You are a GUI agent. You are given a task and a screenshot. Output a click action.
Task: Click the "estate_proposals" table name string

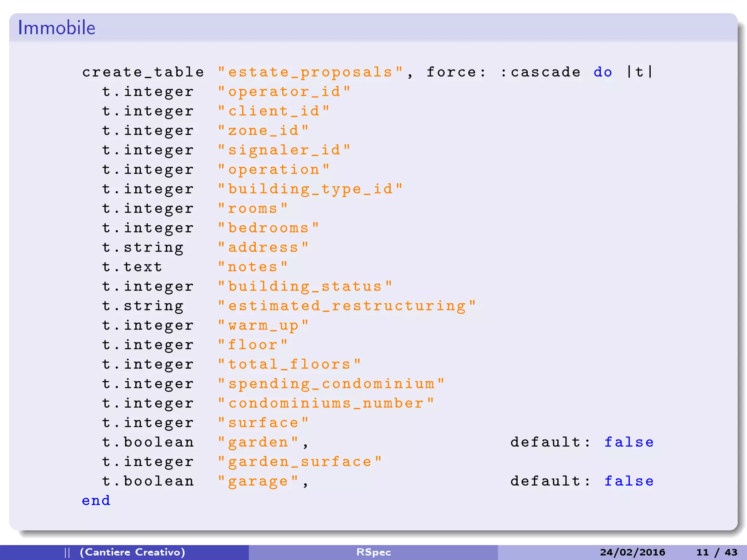(310, 73)
